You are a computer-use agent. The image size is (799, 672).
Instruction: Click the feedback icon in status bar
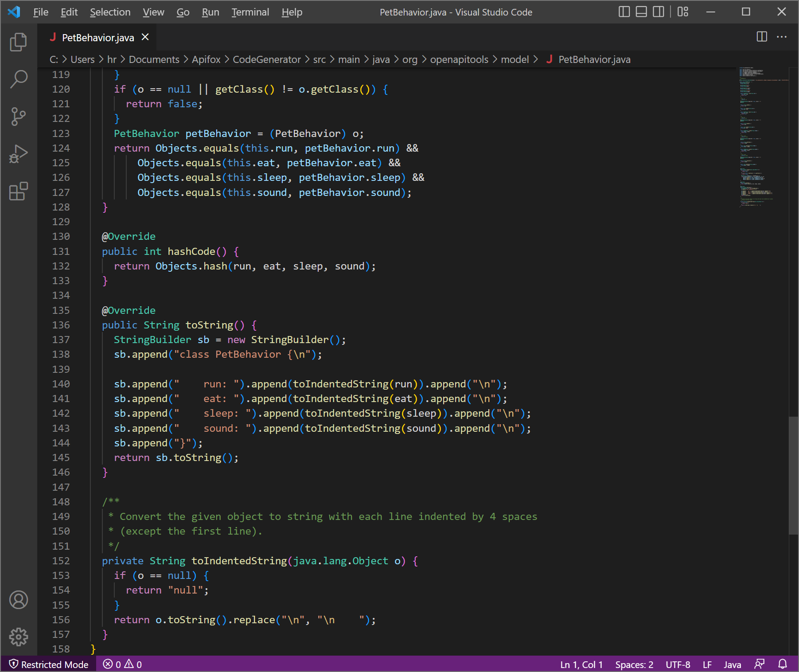760,664
